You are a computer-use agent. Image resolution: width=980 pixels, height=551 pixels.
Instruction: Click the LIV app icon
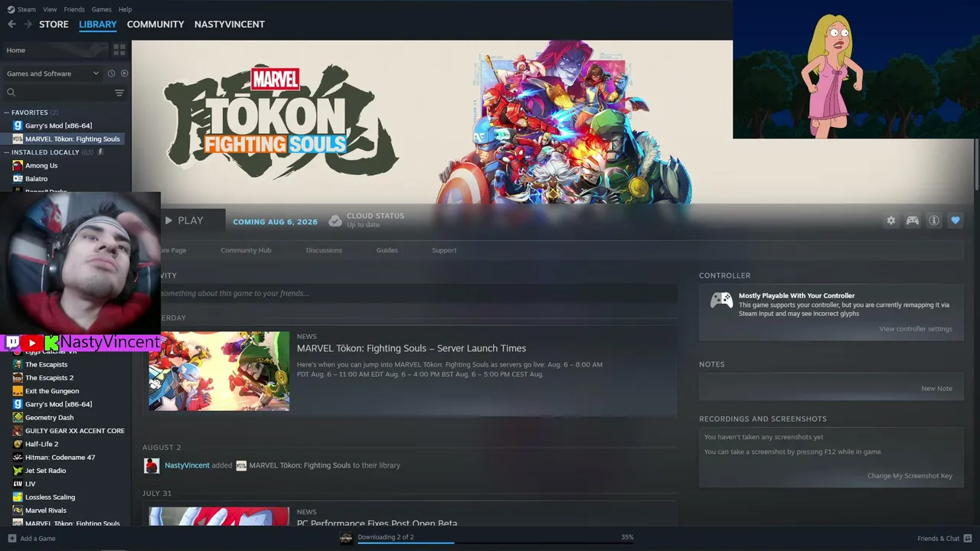point(18,484)
